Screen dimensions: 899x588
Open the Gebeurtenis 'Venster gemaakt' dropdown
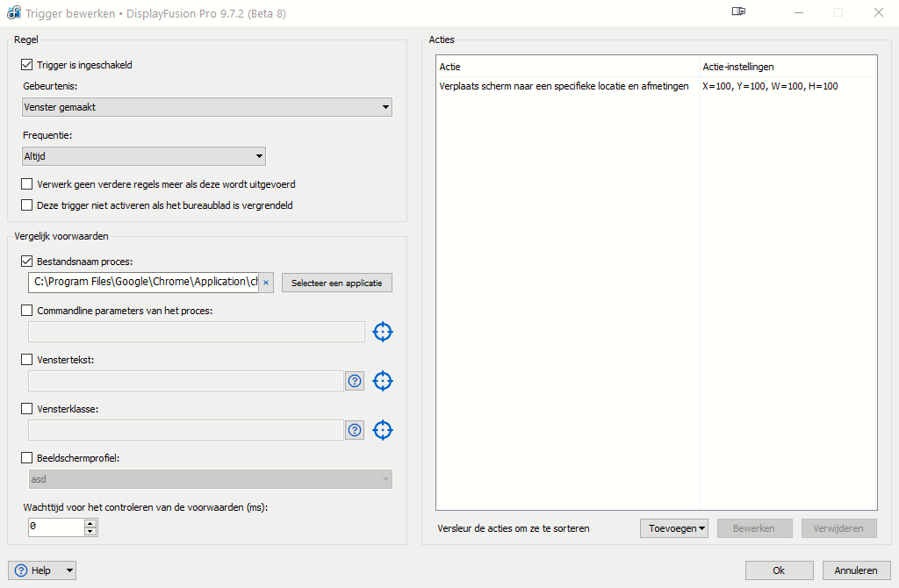(207, 107)
